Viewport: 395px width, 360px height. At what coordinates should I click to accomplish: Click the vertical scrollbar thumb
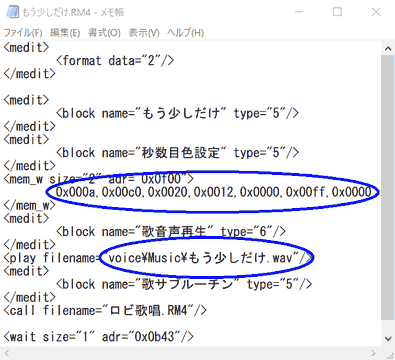388,187
